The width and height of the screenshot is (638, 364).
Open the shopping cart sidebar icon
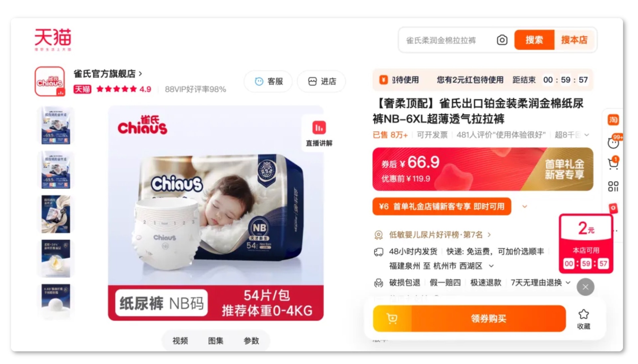click(613, 163)
